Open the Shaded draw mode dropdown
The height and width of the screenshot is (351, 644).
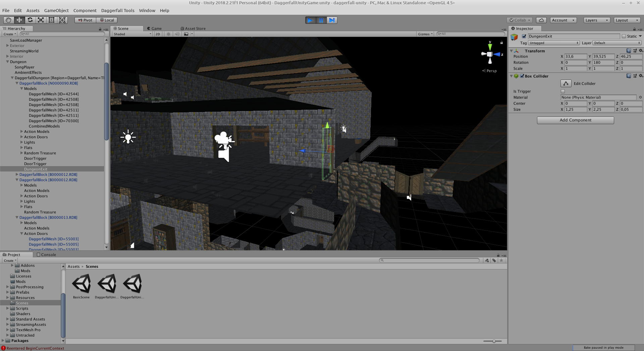(132, 34)
